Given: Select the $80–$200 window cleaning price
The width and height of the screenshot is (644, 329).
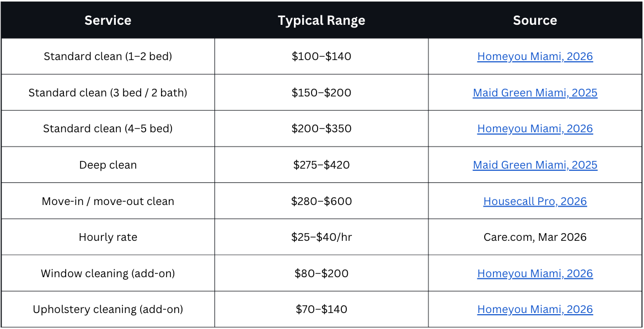Looking at the screenshot, I should 321,273.
